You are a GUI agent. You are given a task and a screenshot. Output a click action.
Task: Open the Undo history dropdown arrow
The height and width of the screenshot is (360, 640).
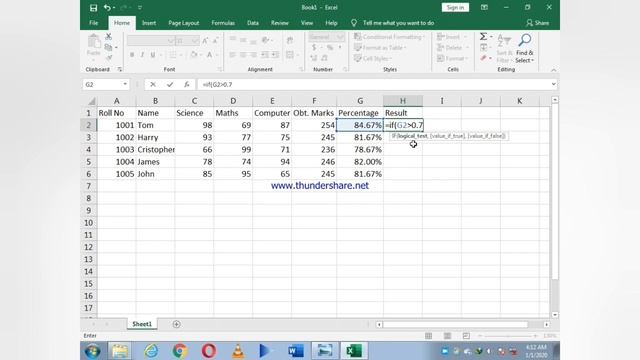[114, 7]
